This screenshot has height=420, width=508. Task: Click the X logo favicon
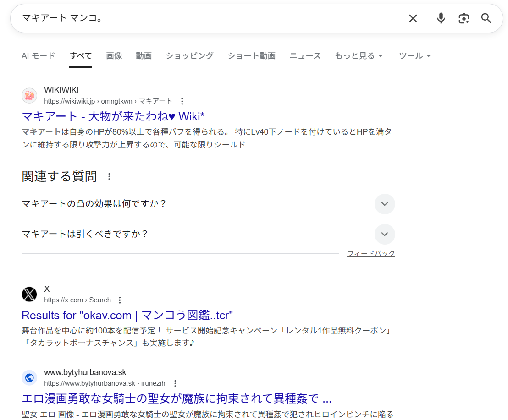click(29, 294)
